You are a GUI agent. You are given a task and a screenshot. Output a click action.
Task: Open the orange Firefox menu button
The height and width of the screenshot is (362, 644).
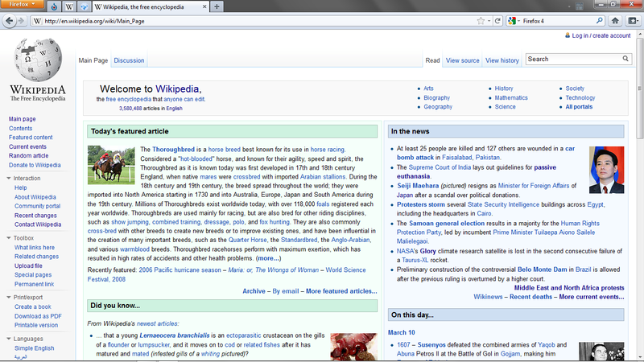pos(23,4)
